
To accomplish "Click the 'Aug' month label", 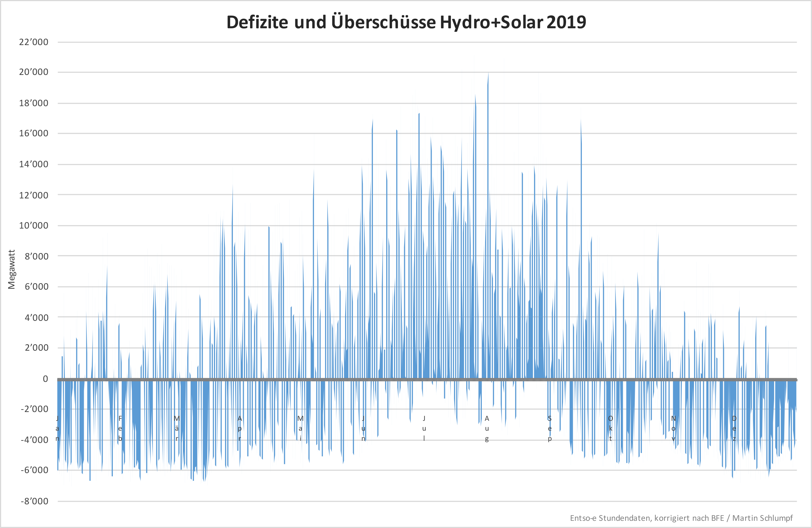I will [487, 429].
